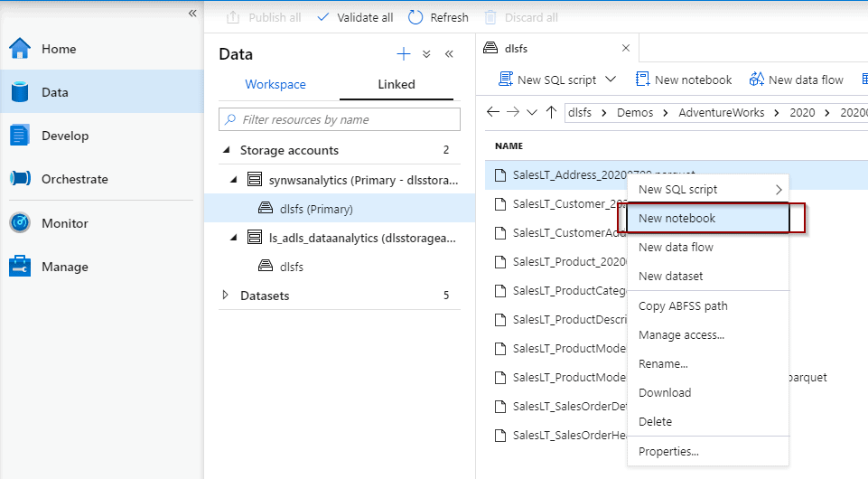Add new resource with plus icon

tap(404, 53)
